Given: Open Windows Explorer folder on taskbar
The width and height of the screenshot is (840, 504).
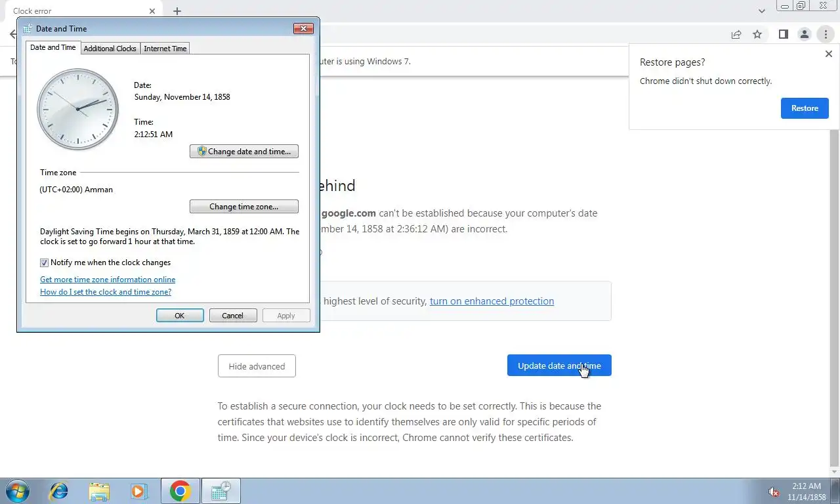Looking at the screenshot, I should click(99, 491).
